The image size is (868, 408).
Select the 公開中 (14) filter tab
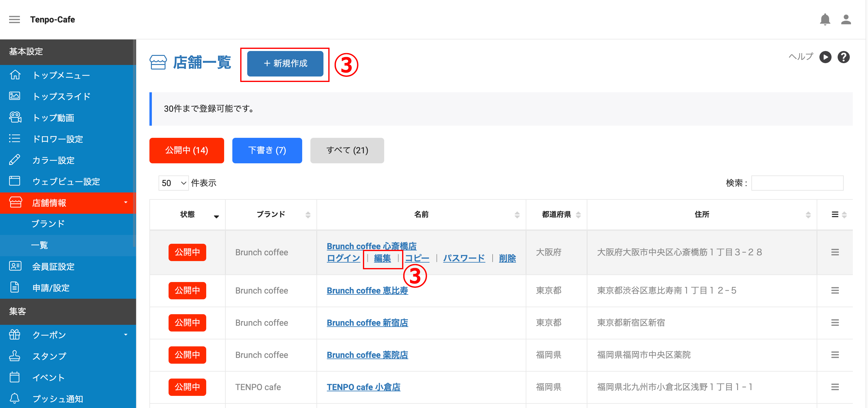click(187, 150)
